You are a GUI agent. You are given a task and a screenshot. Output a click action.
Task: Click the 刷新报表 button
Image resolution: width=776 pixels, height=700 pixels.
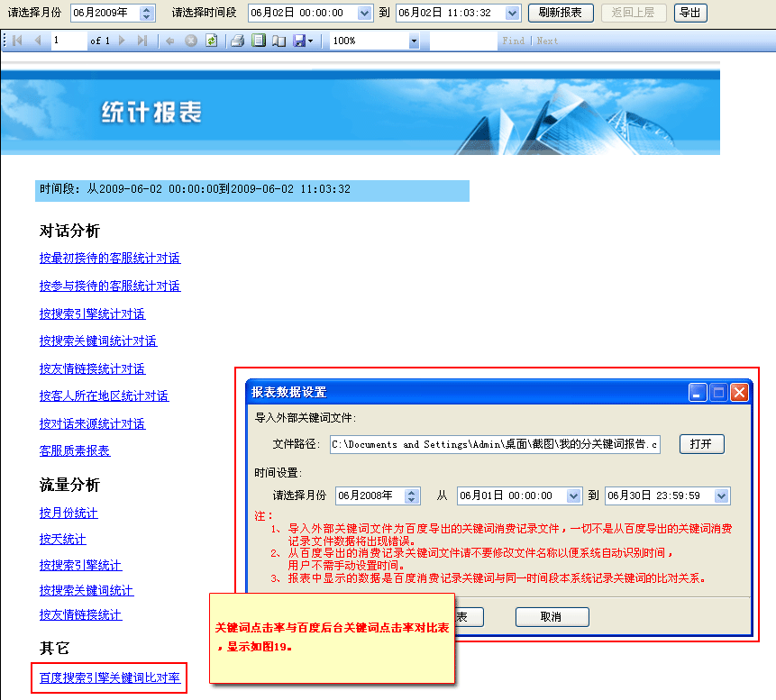[x=560, y=13]
